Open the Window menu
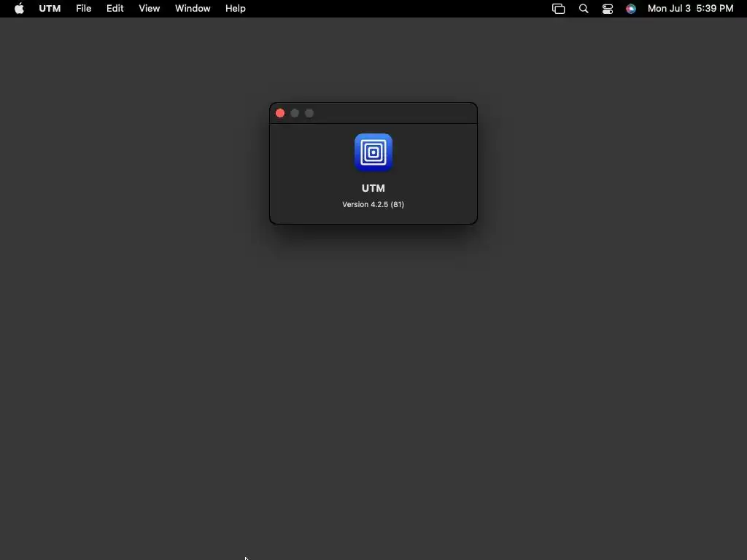Screen dimensions: 747x560 (x=193, y=9)
